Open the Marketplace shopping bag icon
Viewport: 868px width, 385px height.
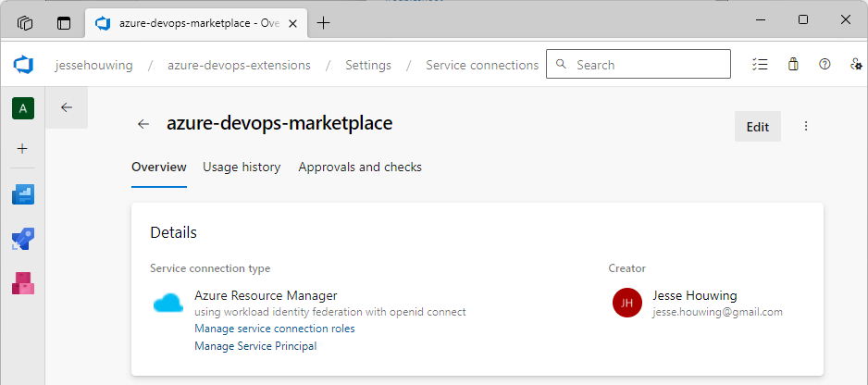793,64
